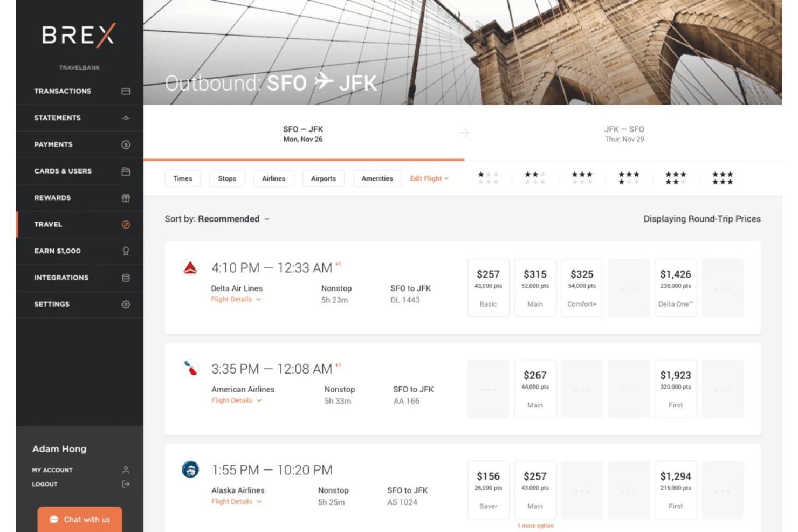Click the Travel compass icon
The width and height of the screenshot is (798, 532).
pos(126,225)
